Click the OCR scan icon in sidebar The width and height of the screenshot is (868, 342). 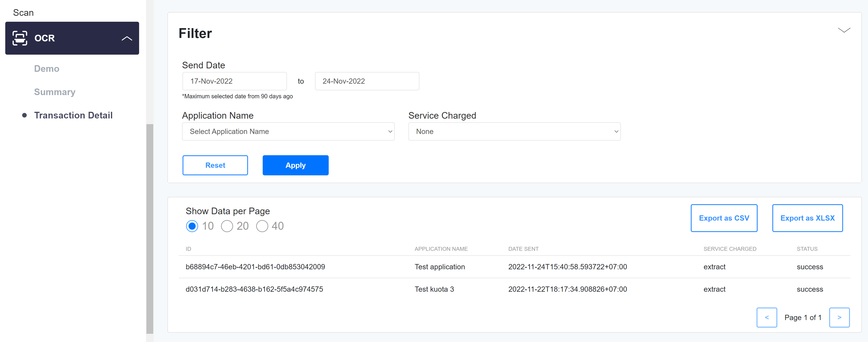coord(20,38)
